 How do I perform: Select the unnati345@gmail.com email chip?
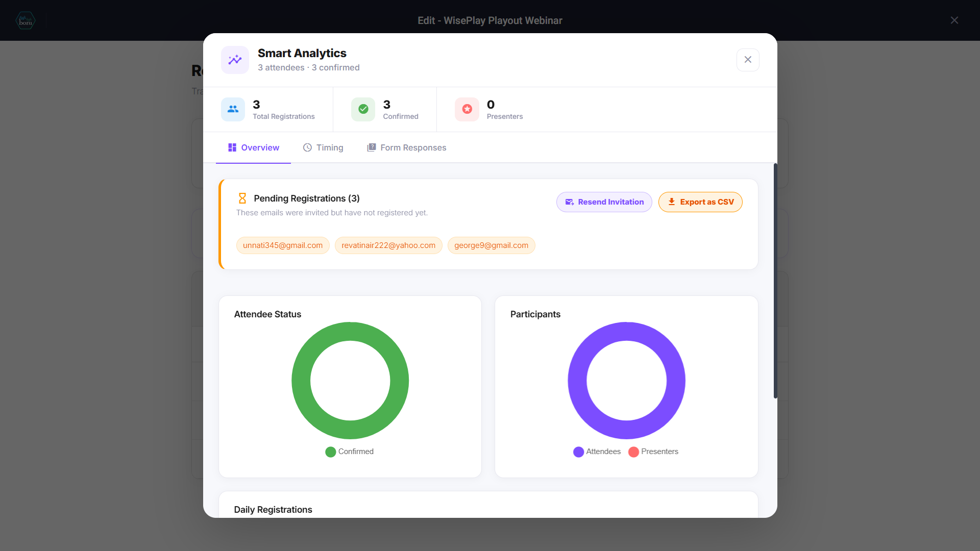pos(283,245)
